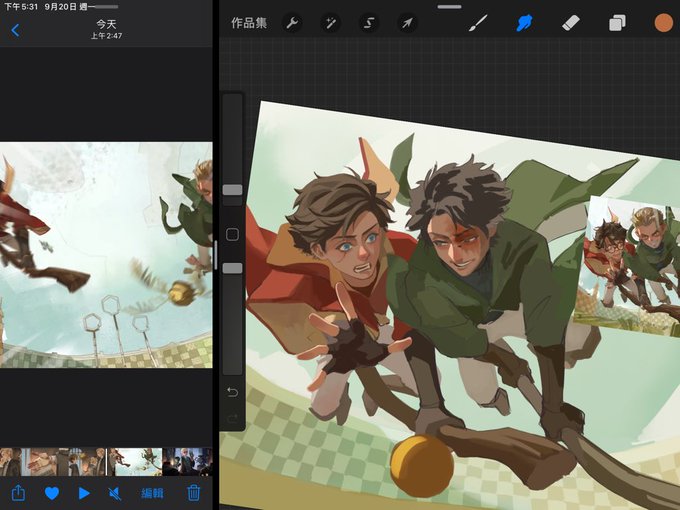Open the Adjustments magic wand menu
680x510 pixels.
pos(330,23)
